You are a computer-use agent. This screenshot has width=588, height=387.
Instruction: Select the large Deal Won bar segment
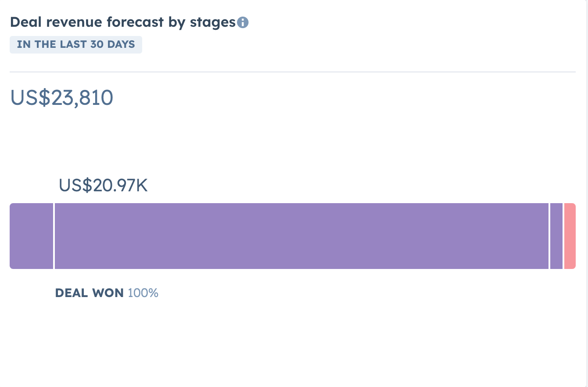pyautogui.click(x=301, y=236)
